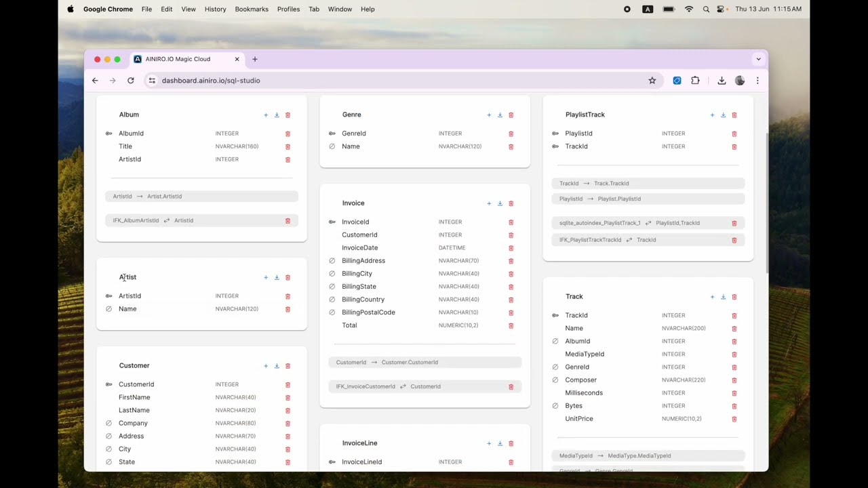
Task: Select the BillingPostalCode column name in Invoice
Action: coord(368,312)
